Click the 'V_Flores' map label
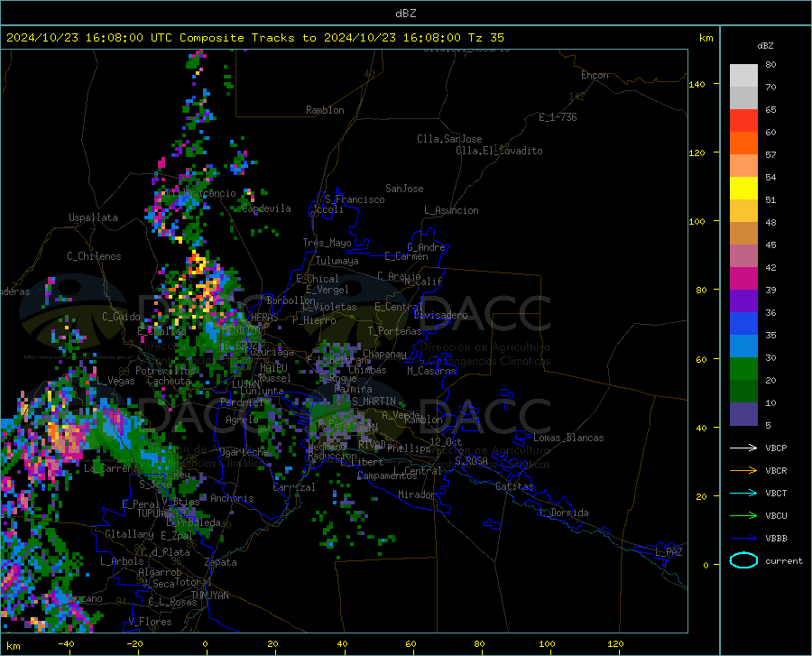The image size is (812, 656). tap(150, 622)
